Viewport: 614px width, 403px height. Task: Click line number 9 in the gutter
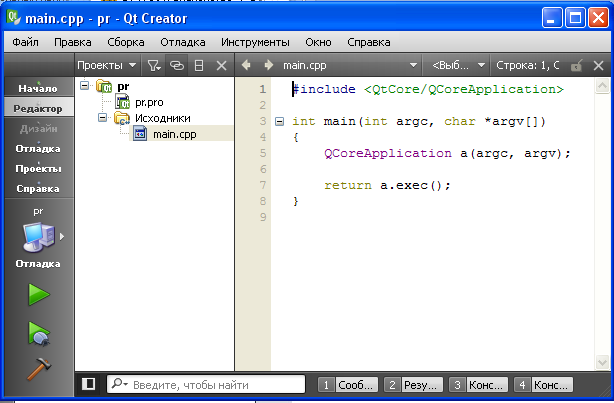point(263,217)
